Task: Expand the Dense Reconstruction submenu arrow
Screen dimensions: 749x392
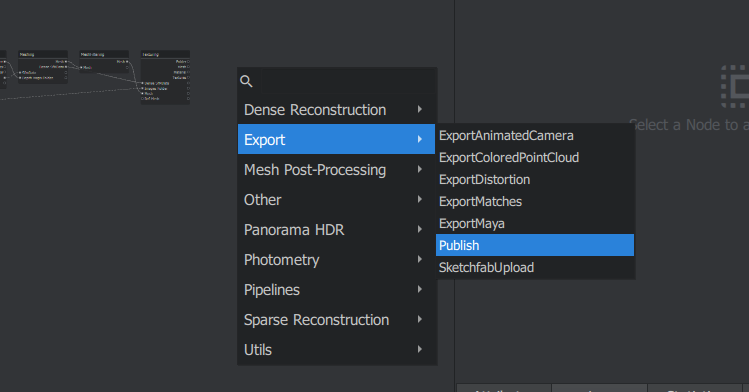Action: pos(419,109)
